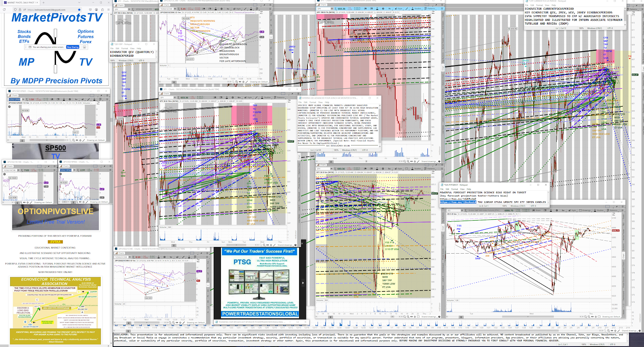Click the SP500 TV thumbnail image
The image size is (644, 347).
tap(56, 151)
